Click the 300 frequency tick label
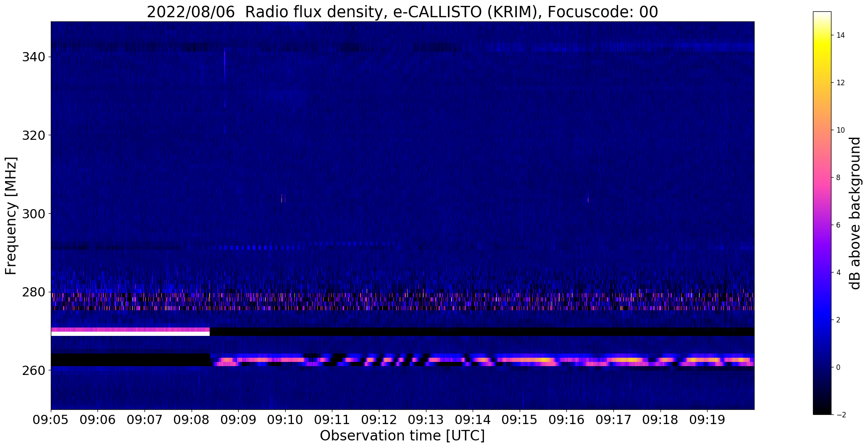This screenshot has height=448, width=868. point(34,214)
